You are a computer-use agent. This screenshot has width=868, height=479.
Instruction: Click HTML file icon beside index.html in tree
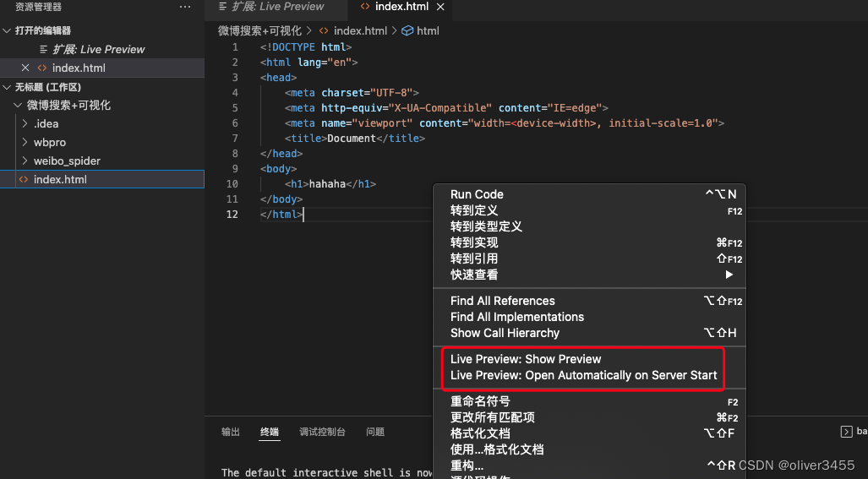click(24, 179)
